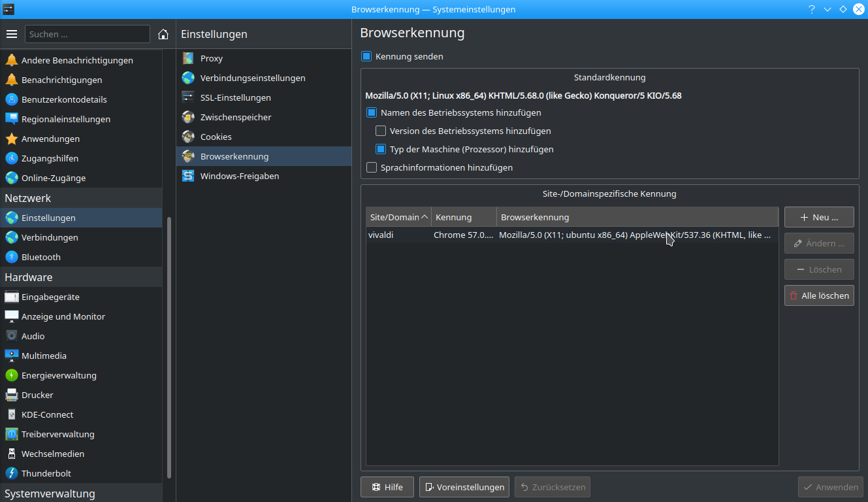Click the Alle löschen button

pyautogui.click(x=819, y=295)
